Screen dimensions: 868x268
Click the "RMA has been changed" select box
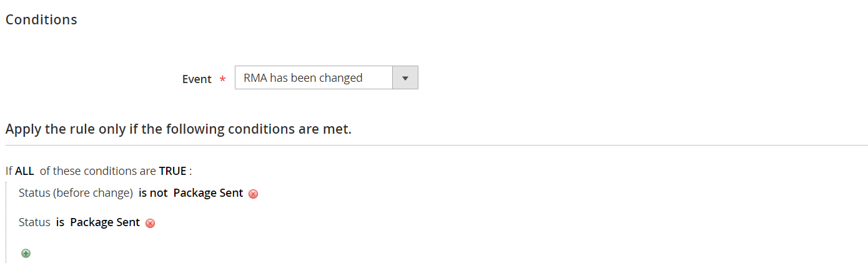[313, 78]
